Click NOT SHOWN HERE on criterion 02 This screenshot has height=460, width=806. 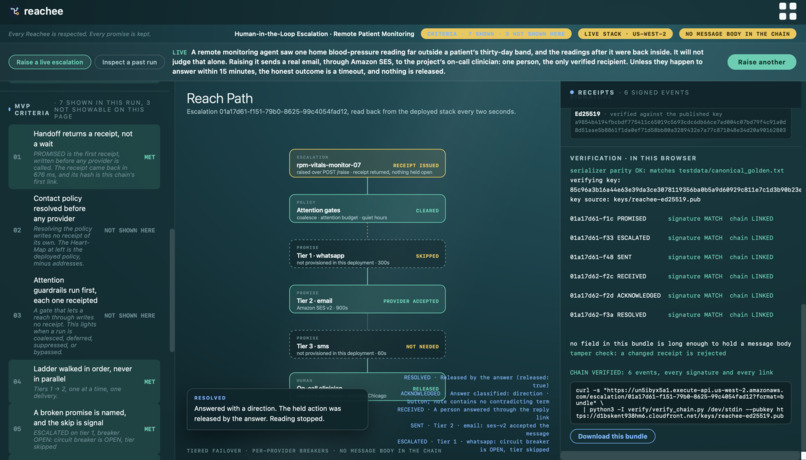(130, 230)
